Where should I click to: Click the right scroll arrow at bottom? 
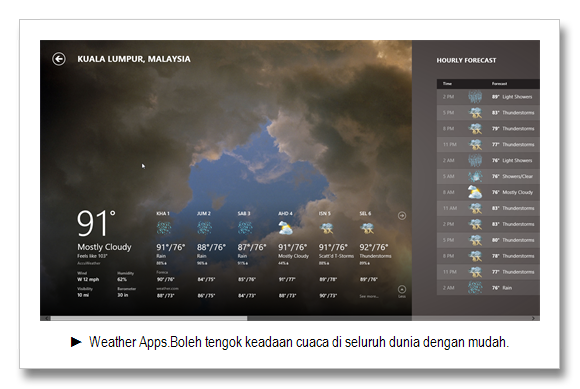[x=533, y=318]
